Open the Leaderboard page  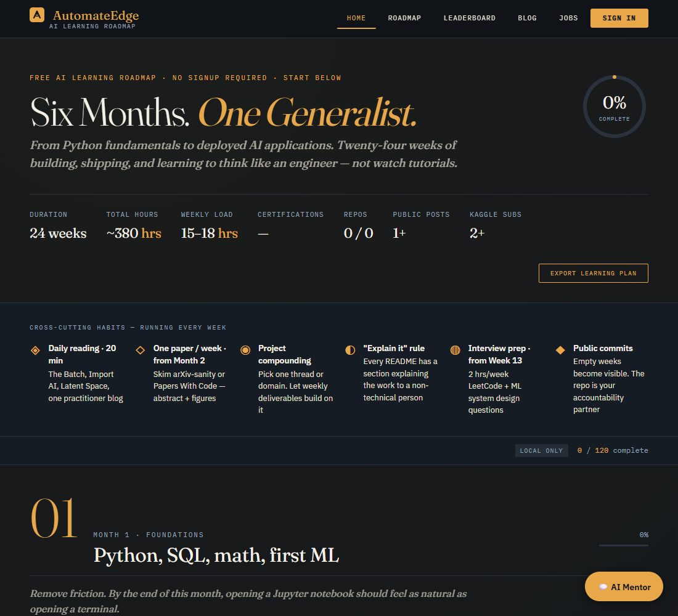click(470, 18)
